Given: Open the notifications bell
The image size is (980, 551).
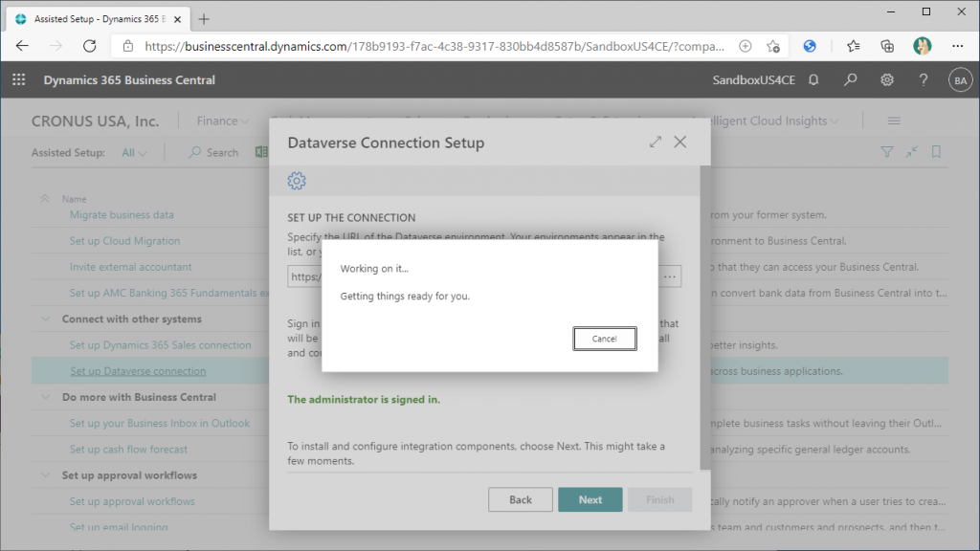Looking at the screenshot, I should (x=813, y=80).
